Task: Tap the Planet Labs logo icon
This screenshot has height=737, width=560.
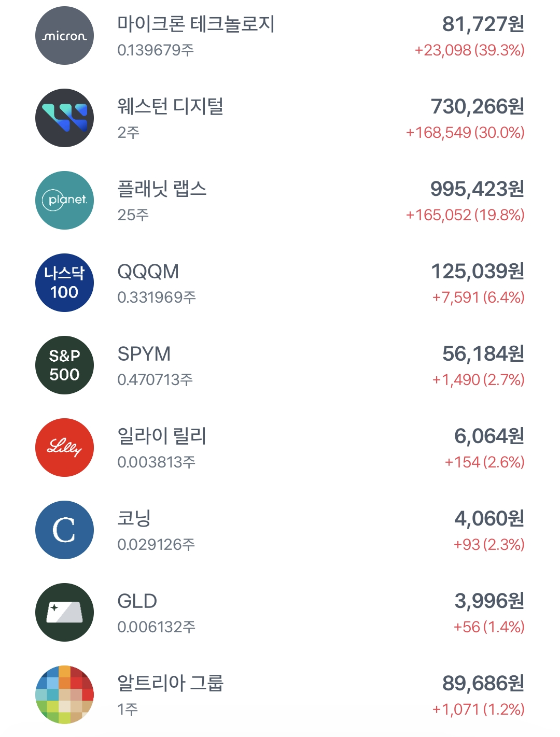Action: pos(64,201)
